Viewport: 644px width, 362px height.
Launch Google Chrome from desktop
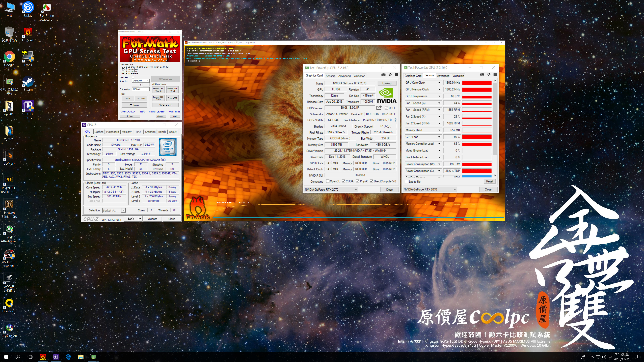(9, 61)
